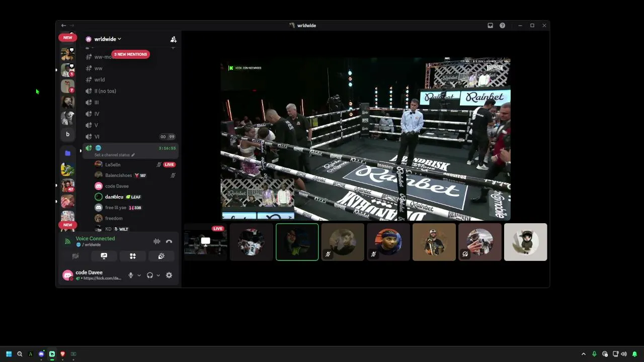This screenshot has height=362, width=644.
Task: Click the main boxing stream video
Action: [x=365, y=139]
